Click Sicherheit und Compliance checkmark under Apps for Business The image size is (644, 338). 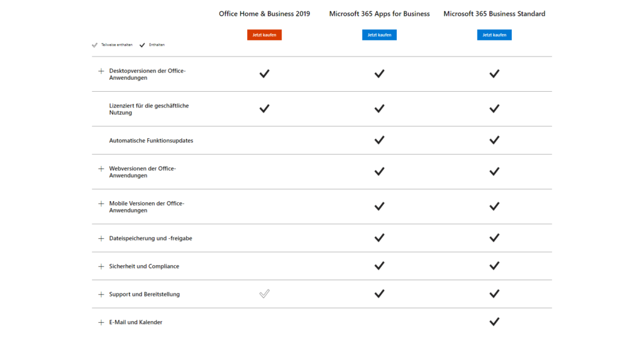coord(379,265)
